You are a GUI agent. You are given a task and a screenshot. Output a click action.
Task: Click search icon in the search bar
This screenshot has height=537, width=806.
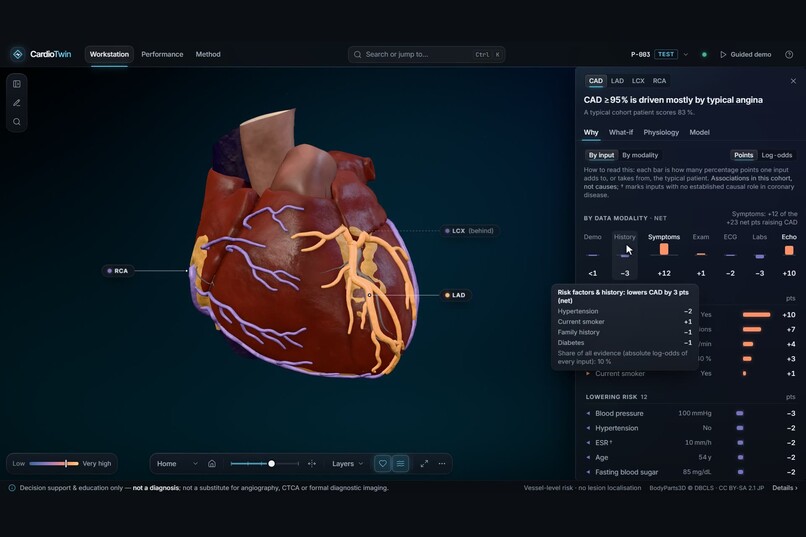358,54
